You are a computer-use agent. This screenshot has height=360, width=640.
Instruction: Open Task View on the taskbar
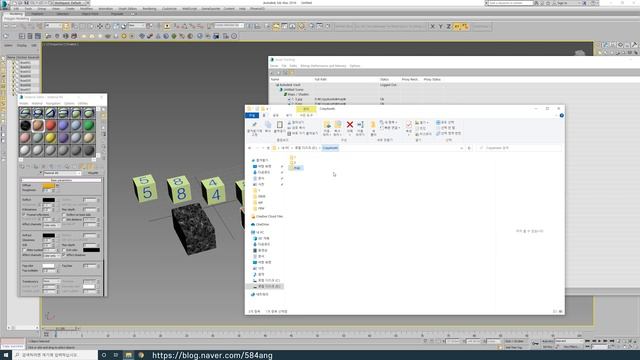click(116, 355)
